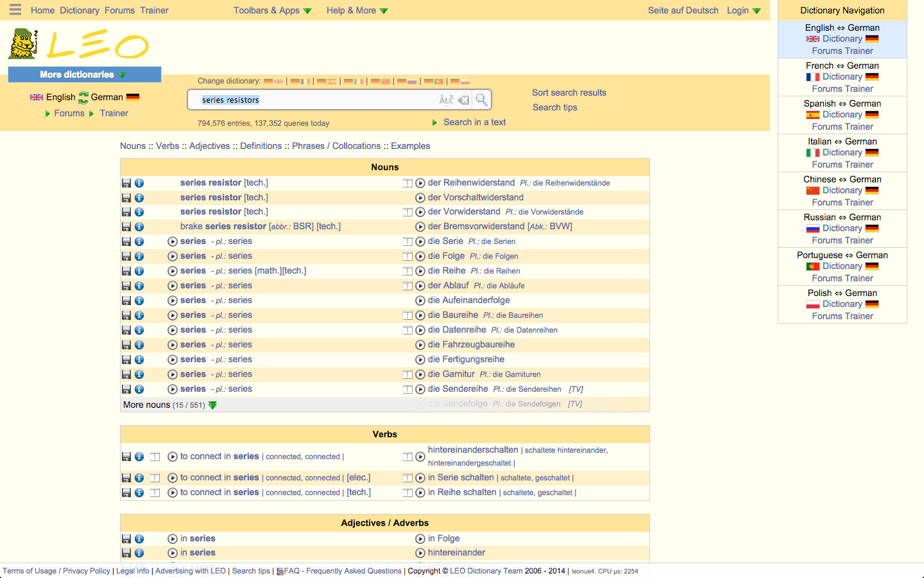The image size is (924, 578).
Task: Open inflection table for 'die Sendereihe'
Action: point(407,389)
